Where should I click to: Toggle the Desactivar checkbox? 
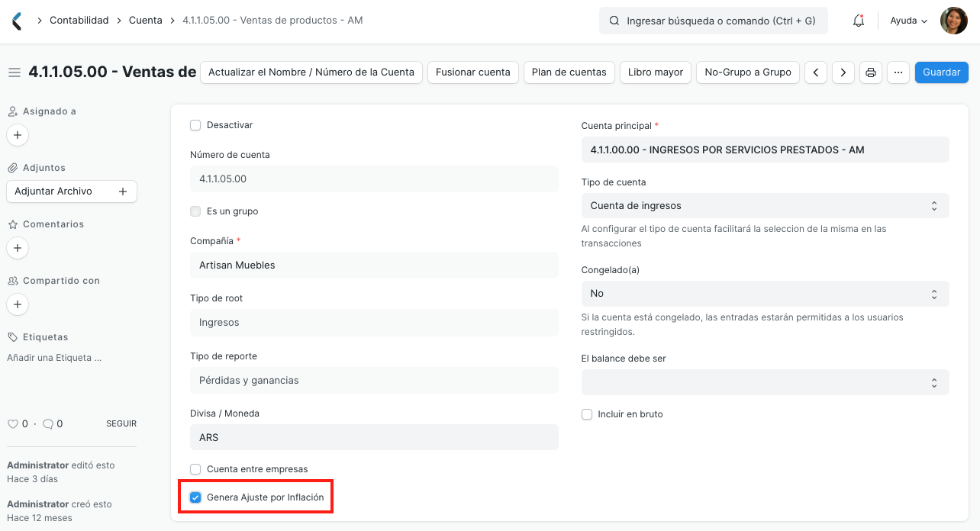tap(195, 125)
